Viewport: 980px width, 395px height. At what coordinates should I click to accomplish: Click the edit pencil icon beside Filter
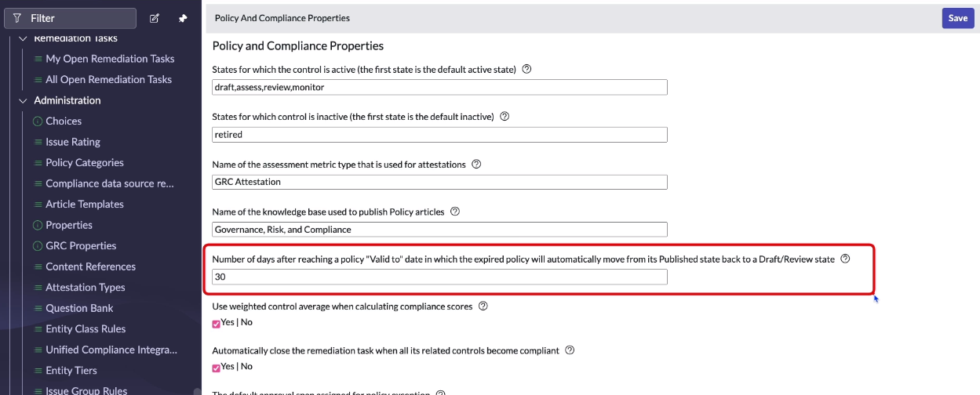pos(155,18)
